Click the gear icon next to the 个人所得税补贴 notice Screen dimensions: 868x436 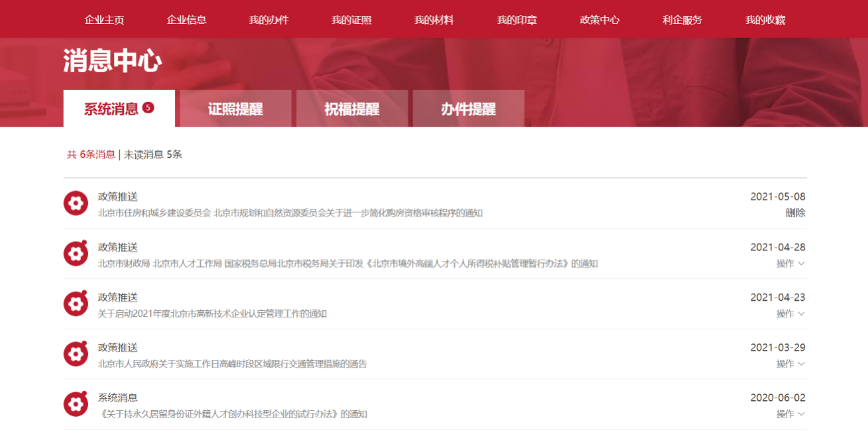(76, 253)
